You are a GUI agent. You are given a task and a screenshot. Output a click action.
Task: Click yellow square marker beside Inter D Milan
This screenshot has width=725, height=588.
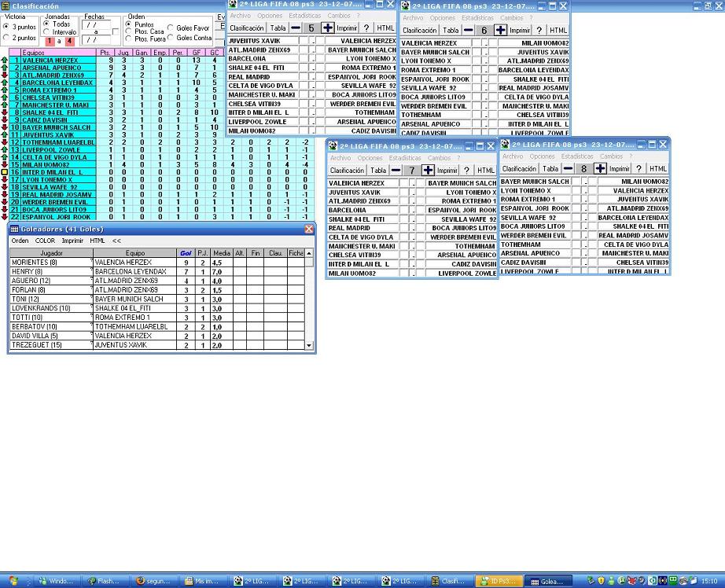pyautogui.click(x=5, y=172)
